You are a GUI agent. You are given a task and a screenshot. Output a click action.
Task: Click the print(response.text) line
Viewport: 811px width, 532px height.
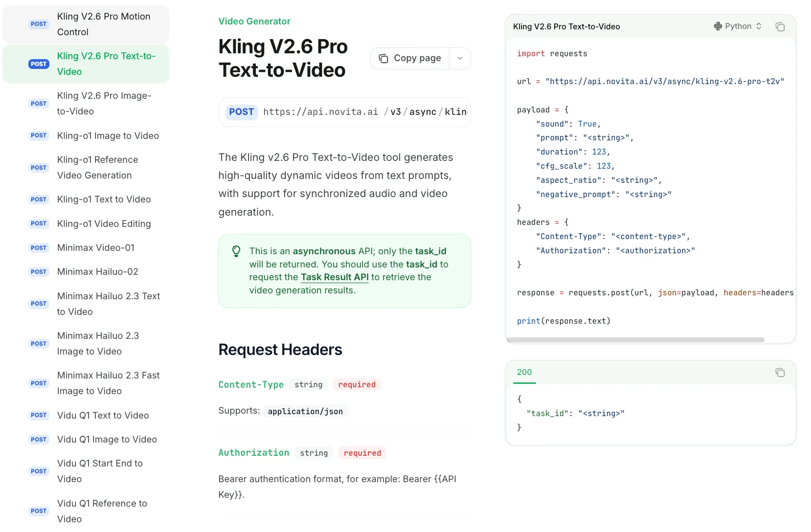(x=563, y=321)
